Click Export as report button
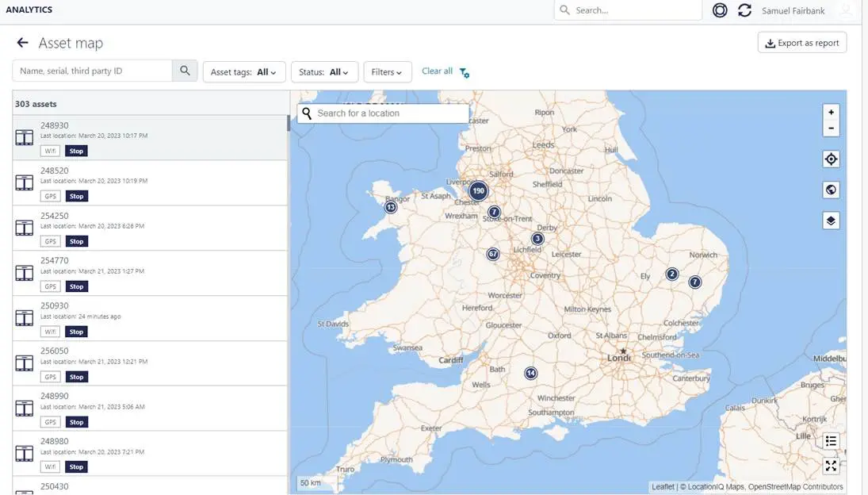The image size is (868, 495). [801, 43]
